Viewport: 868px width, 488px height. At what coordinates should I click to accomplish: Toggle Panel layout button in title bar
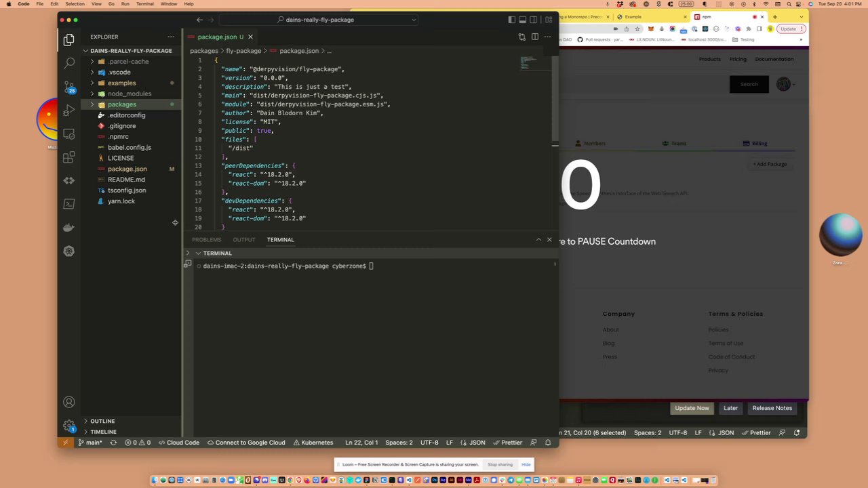523,20
